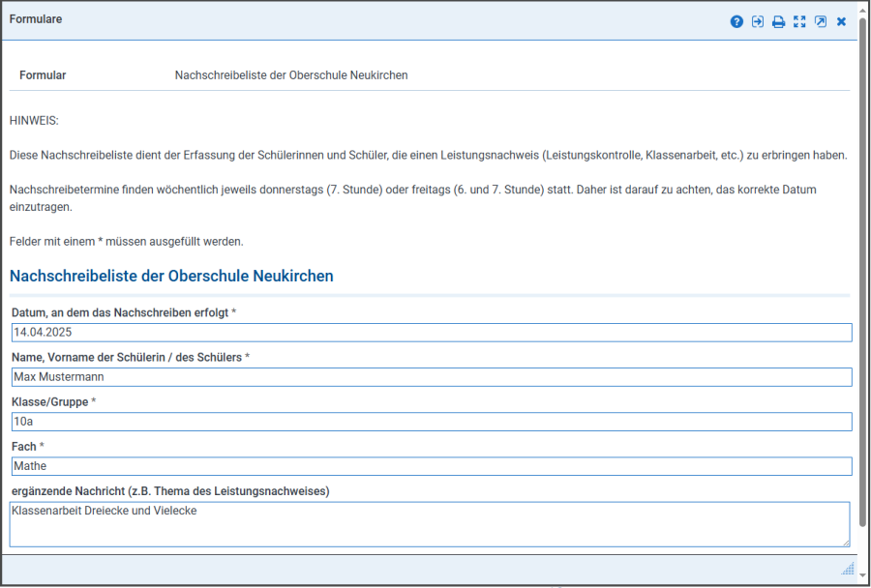Print the form using the printer icon
Image resolution: width=871 pixels, height=588 pixels.
click(778, 21)
